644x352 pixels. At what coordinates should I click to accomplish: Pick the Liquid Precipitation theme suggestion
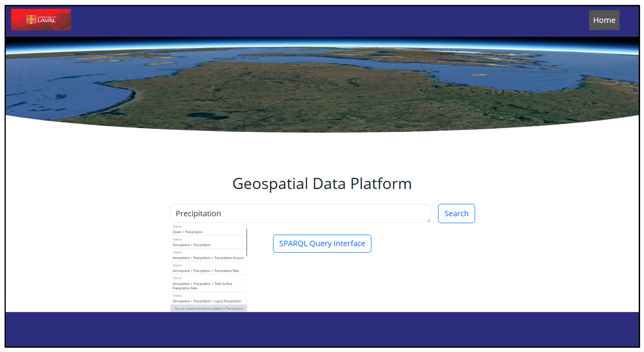click(207, 301)
